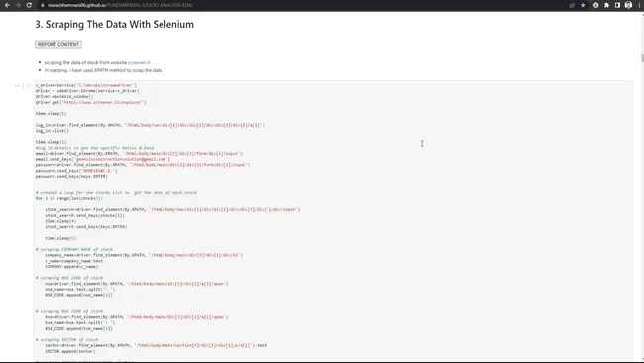Click the comment '# scraping NSE CODE of stock'
Screen dimensions: 644x363
[69, 278]
